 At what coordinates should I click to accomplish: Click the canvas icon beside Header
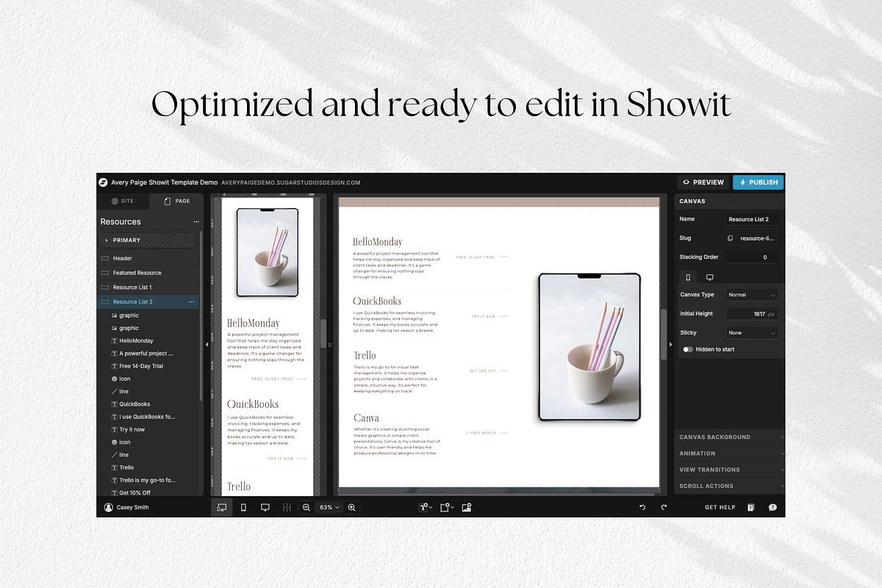tap(104, 259)
